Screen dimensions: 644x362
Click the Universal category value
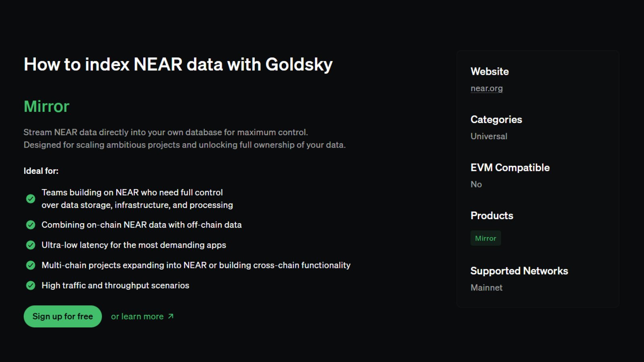coord(489,136)
